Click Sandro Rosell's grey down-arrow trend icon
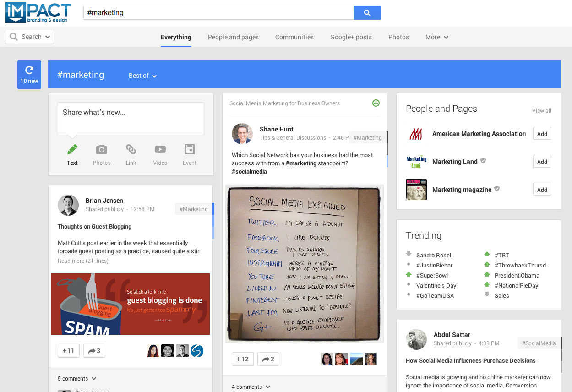572x392 pixels. (409, 254)
